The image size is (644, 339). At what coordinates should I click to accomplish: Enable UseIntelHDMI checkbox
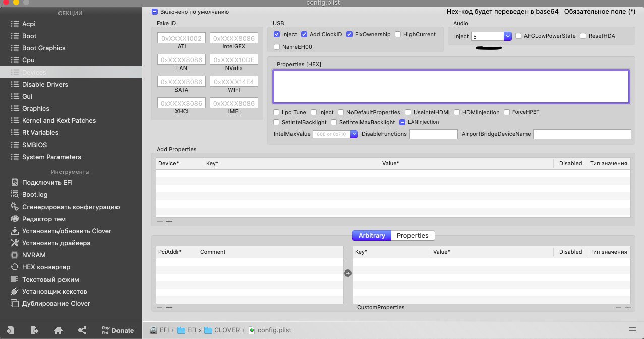(408, 112)
